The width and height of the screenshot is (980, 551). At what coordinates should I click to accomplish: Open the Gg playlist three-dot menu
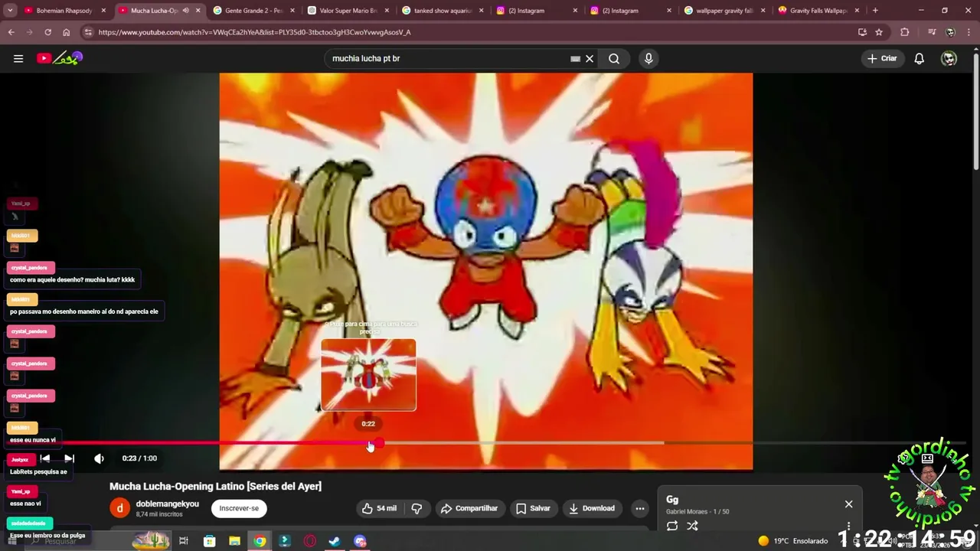click(x=848, y=526)
